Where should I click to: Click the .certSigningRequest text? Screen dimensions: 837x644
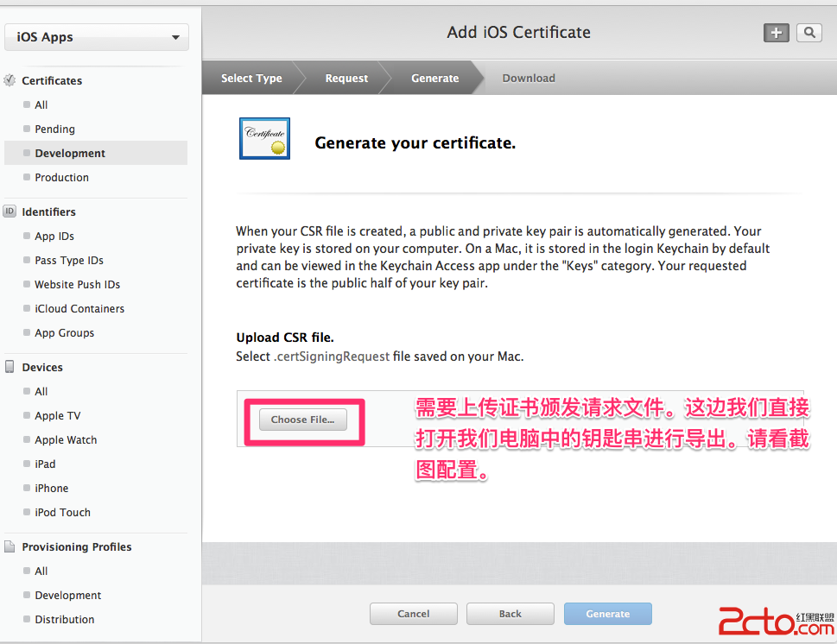(x=332, y=357)
